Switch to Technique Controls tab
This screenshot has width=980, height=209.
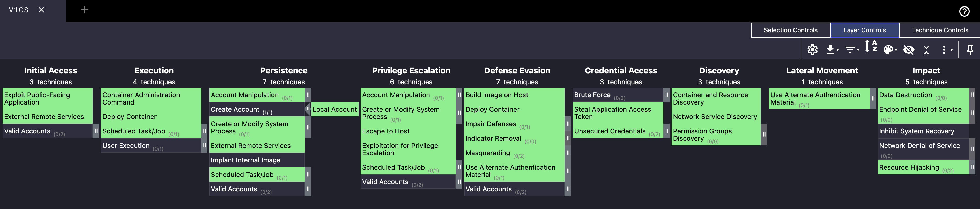coord(939,30)
